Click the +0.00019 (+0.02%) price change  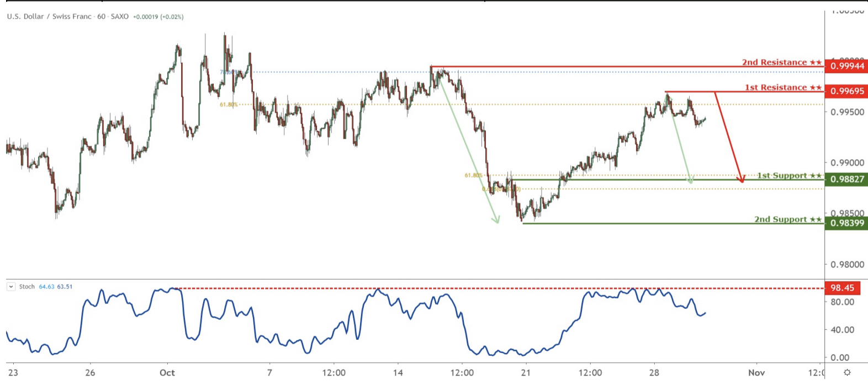coord(158,17)
